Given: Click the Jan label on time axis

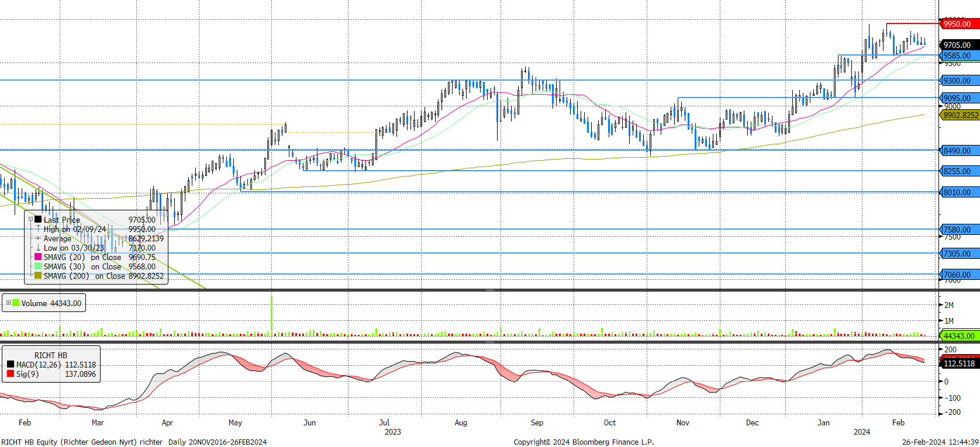Looking at the screenshot, I should [823, 422].
